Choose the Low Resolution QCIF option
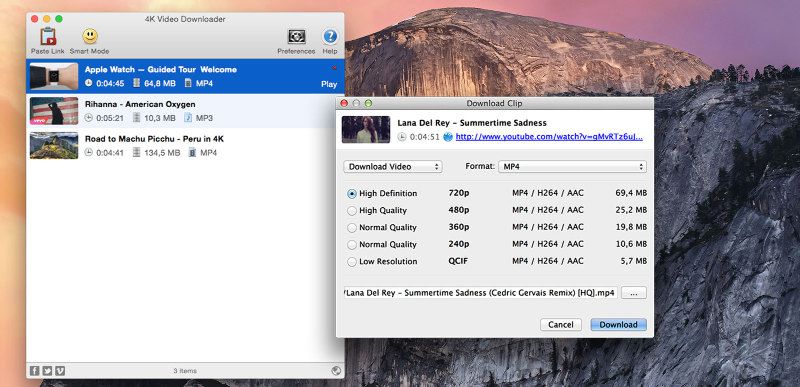 [x=352, y=262]
